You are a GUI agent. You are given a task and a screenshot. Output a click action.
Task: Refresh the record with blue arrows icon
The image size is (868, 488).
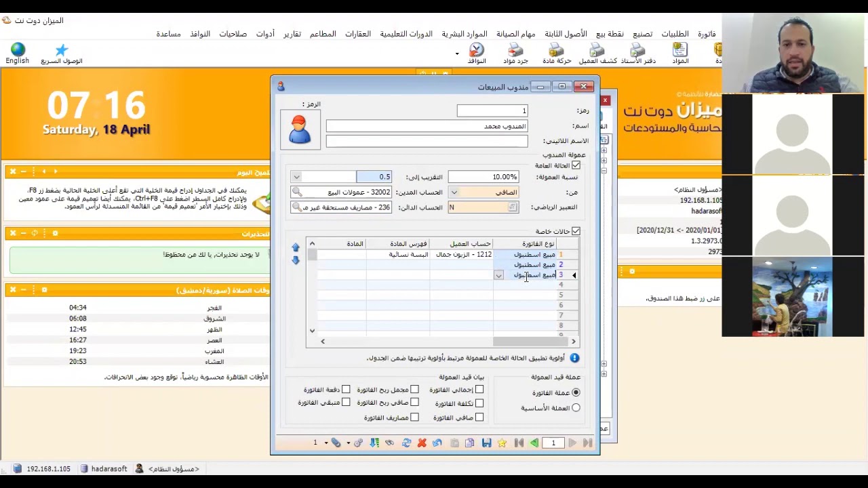(x=406, y=443)
